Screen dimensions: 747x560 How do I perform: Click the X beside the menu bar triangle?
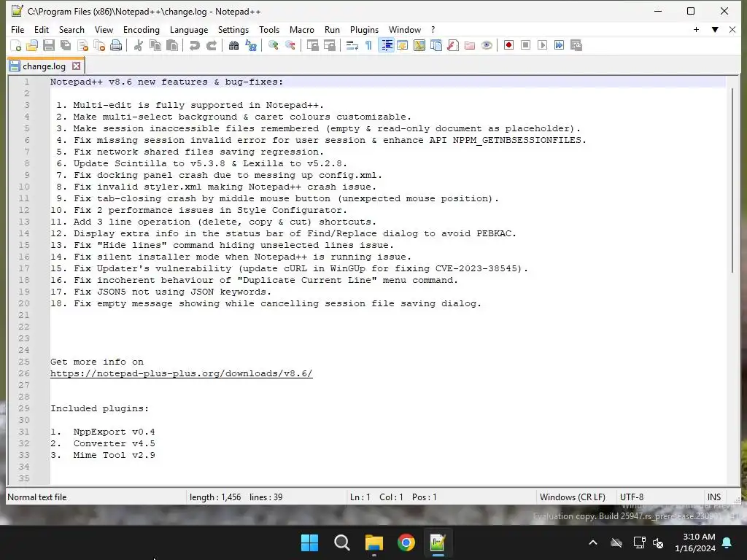(x=732, y=29)
